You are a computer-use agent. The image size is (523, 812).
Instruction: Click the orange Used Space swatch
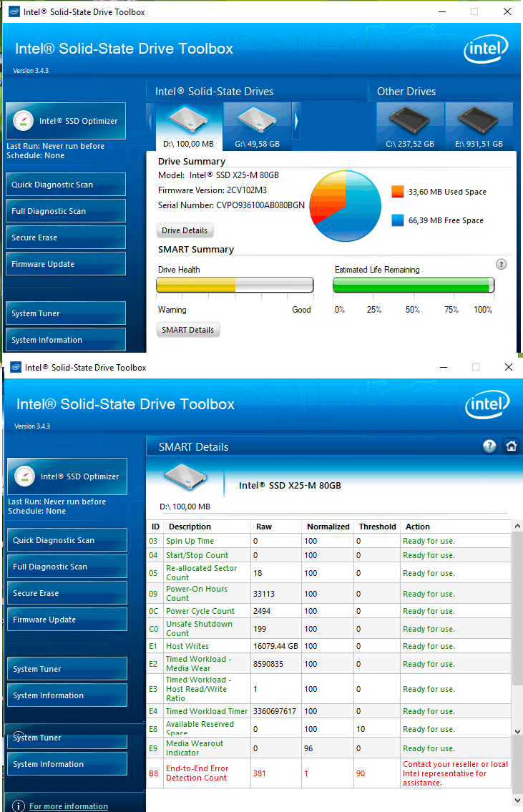398,192
